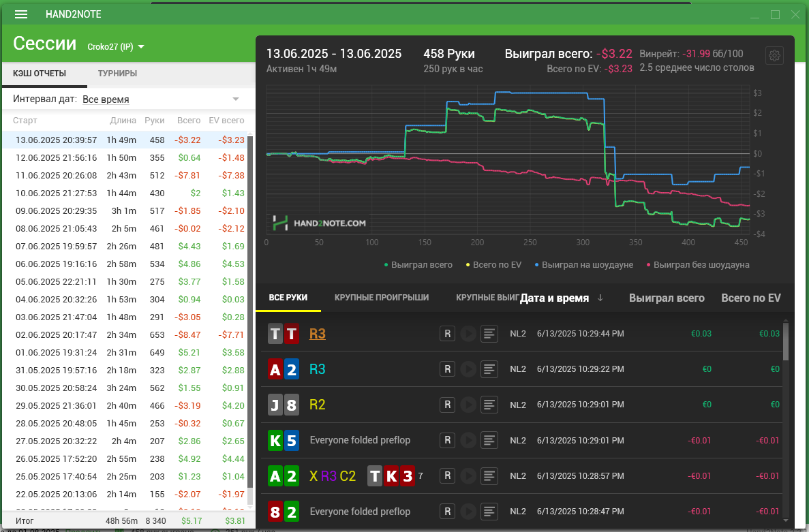Toggle the Выиграл на шоудауне series
Image resolution: width=809 pixels, height=532 pixels.
[584, 264]
